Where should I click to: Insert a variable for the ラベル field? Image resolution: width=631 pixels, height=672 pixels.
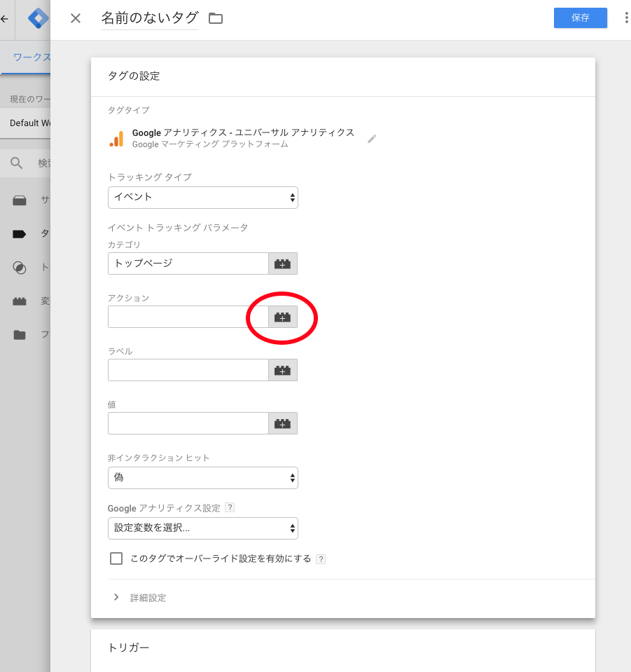coord(282,370)
